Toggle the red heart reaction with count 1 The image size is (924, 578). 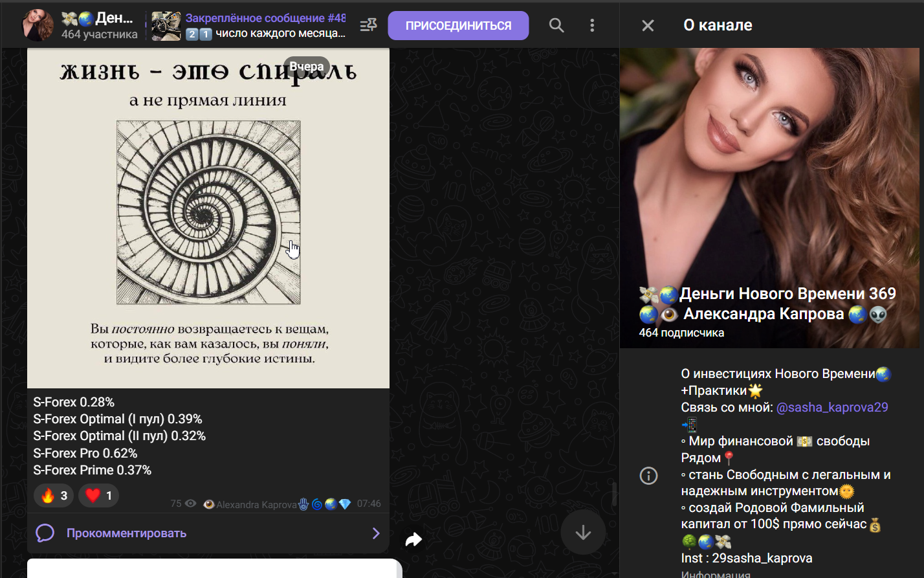[x=98, y=496]
